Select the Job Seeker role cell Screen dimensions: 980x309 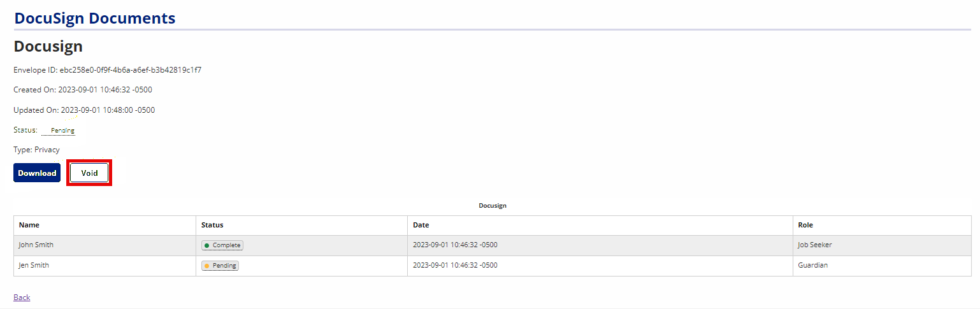882,245
